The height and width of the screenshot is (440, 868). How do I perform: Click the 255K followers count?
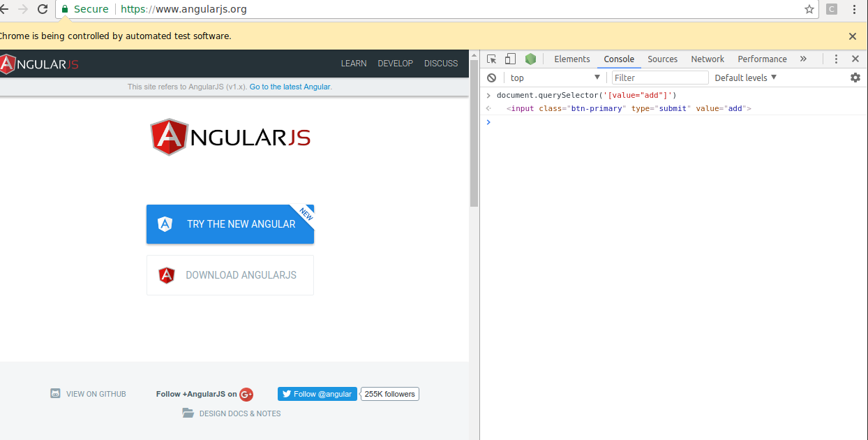tap(390, 394)
